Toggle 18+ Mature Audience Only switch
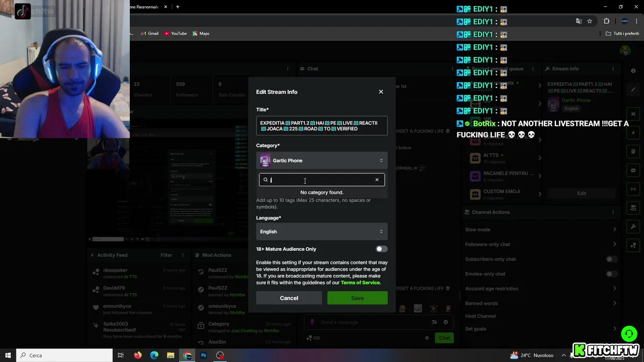This screenshot has height=362, width=644. click(381, 249)
